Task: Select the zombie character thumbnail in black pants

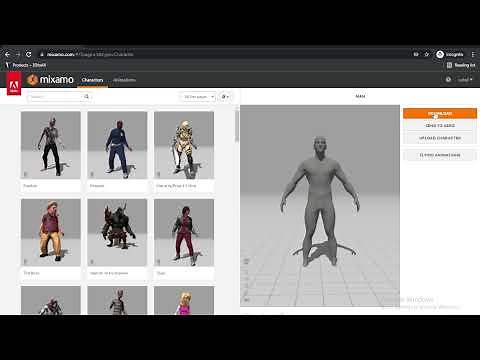Action: pos(51,145)
